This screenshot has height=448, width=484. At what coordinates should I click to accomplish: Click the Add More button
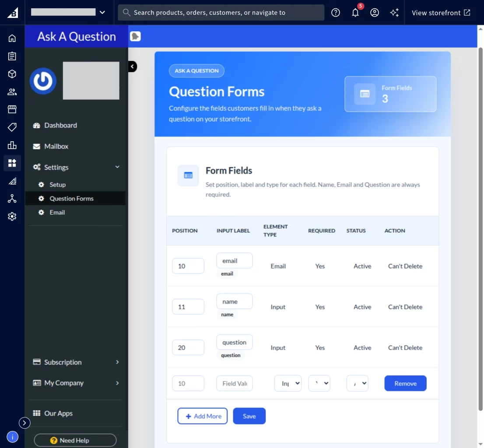203,416
